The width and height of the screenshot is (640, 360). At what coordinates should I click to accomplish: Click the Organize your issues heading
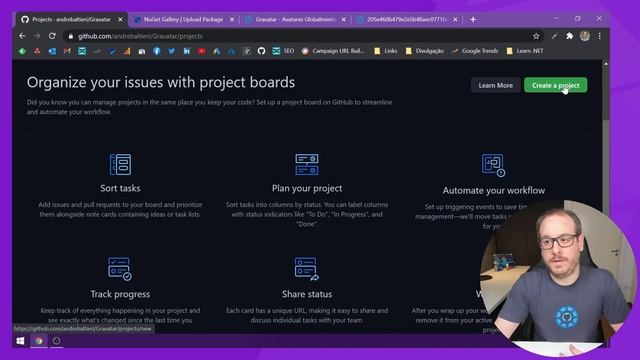tap(161, 82)
